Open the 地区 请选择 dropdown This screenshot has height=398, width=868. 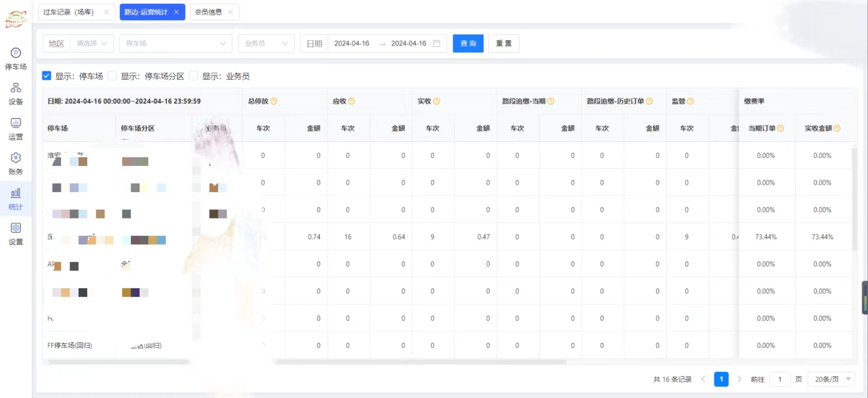[92, 43]
